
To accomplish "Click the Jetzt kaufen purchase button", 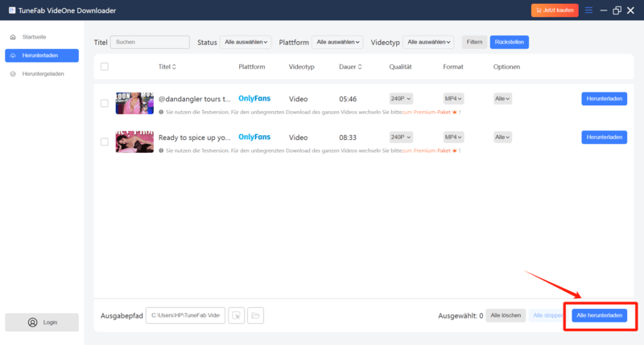I will coord(555,10).
